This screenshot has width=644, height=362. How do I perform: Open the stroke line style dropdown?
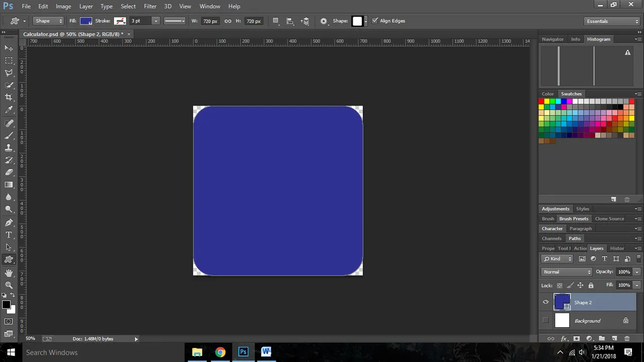click(x=175, y=21)
